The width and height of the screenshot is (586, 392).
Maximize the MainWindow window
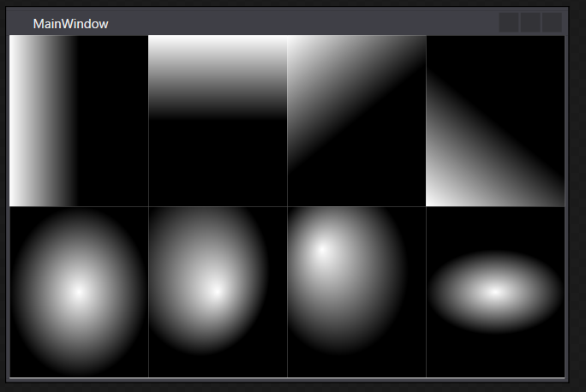click(x=530, y=22)
